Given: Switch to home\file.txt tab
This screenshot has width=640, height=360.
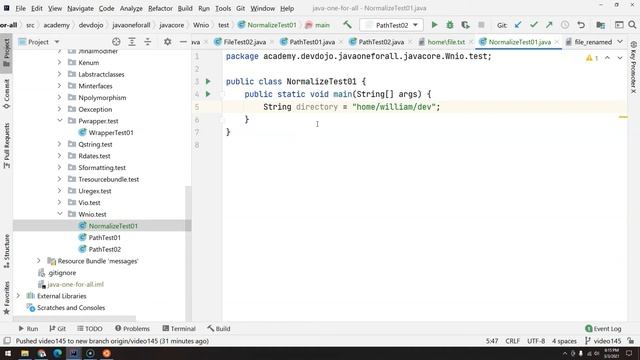Looking at the screenshot, I should click(x=446, y=42).
